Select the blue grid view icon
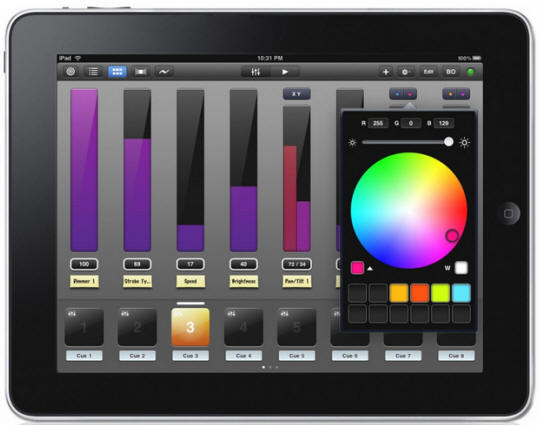 117,72
